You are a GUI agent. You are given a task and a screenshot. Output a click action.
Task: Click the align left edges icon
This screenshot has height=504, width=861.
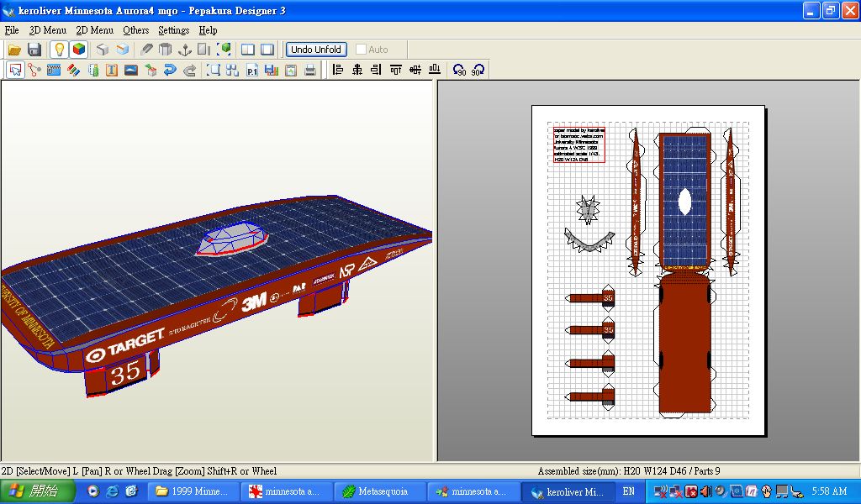click(338, 71)
